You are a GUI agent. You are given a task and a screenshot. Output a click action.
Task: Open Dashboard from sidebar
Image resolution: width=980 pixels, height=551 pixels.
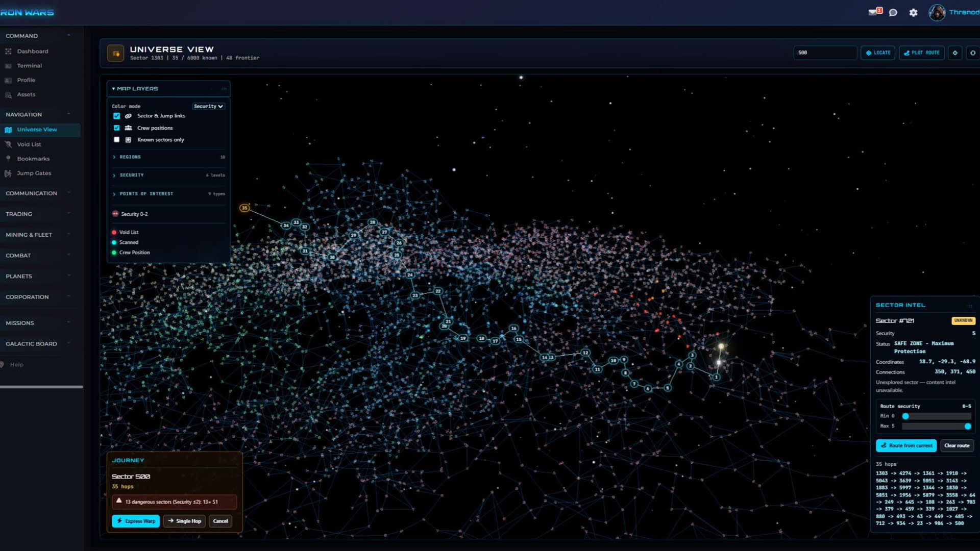tap(33, 52)
